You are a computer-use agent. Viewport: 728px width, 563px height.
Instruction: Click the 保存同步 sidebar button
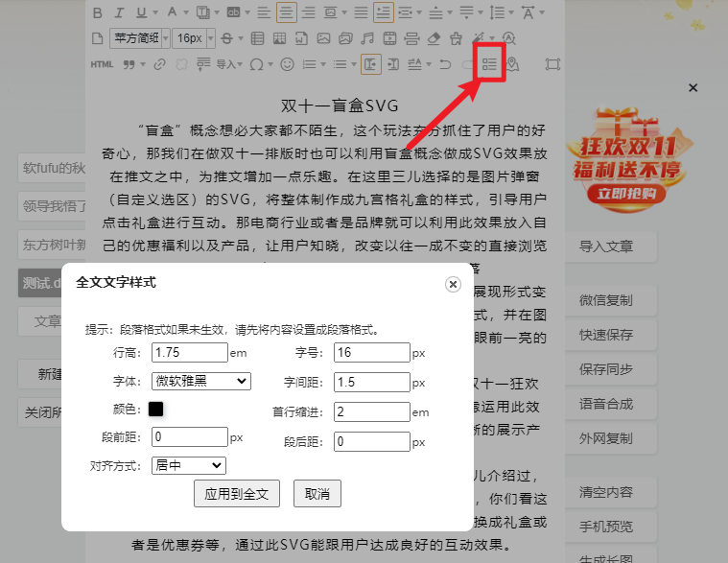[x=611, y=369]
